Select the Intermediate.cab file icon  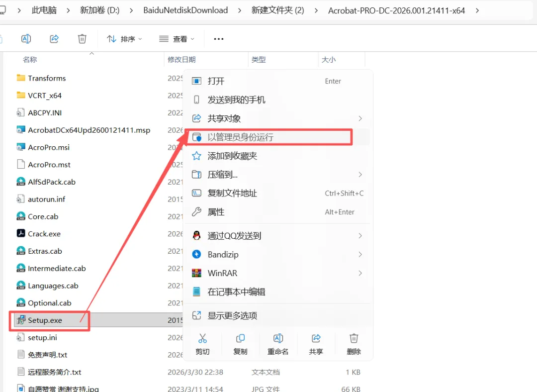[21, 268]
